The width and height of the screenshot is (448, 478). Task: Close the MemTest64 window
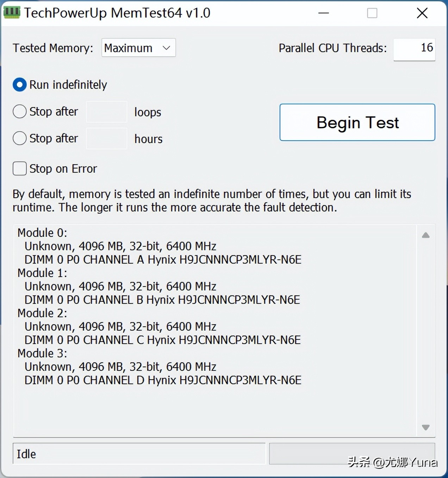pyautogui.click(x=422, y=13)
